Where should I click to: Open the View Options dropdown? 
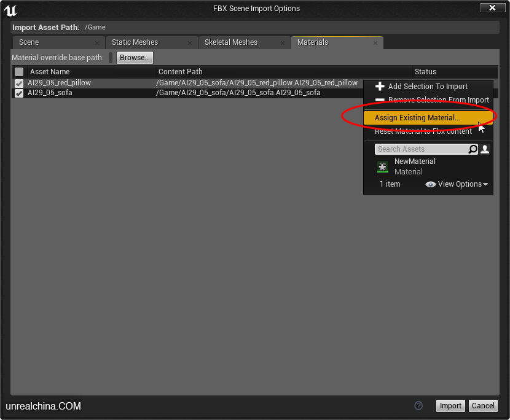click(x=457, y=184)
